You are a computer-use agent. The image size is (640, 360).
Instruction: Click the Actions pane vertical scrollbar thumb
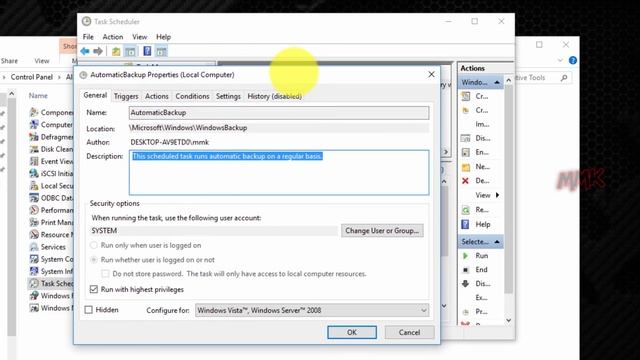[x=509, y=189]
